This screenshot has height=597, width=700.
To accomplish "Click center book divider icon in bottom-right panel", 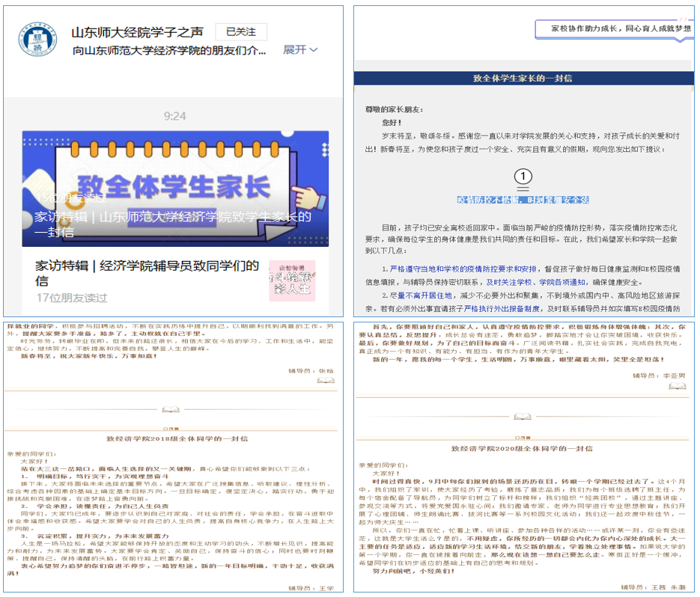I will click(523, 417).
